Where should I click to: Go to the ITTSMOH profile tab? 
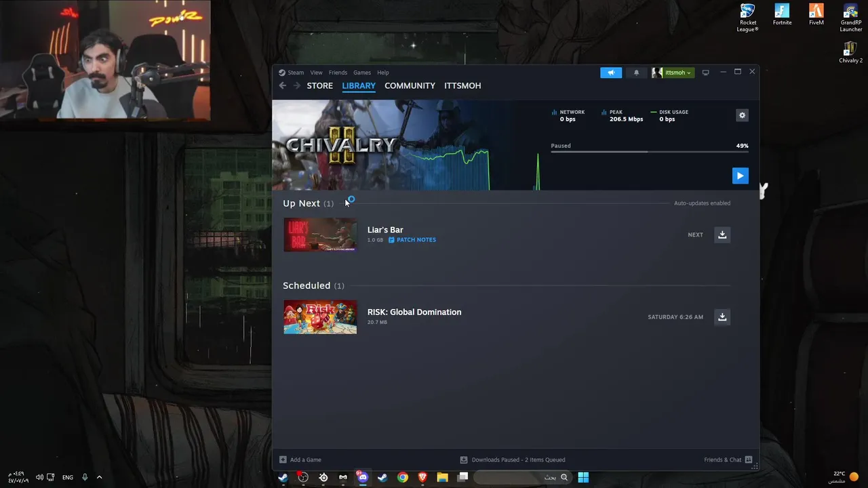tap(462, 85)
